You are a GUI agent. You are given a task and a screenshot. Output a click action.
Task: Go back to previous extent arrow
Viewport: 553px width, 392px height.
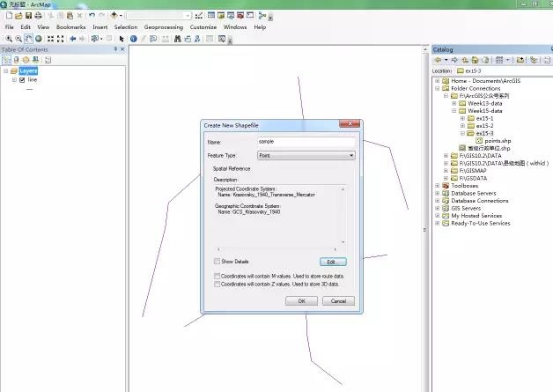(73, 39)
